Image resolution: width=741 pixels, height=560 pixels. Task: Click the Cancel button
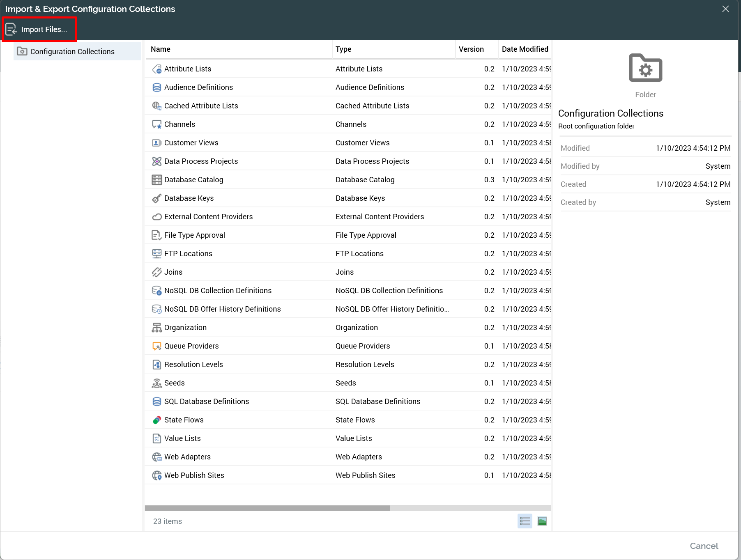704,546
